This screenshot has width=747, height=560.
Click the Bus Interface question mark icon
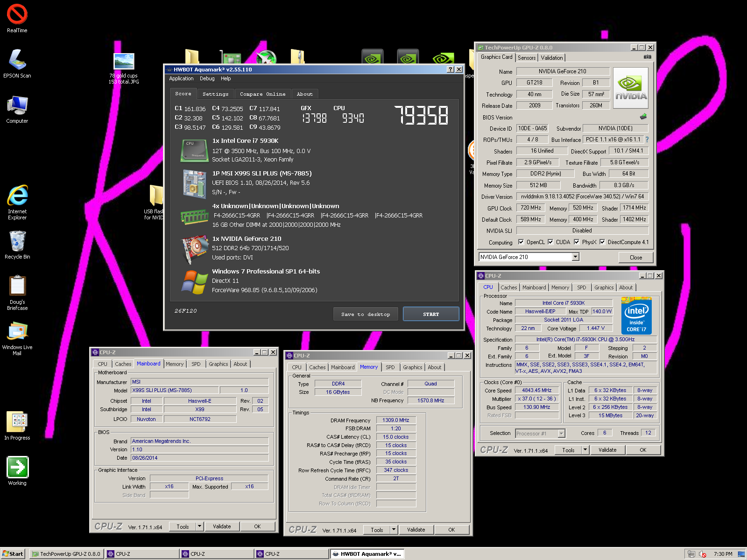point(647,140)
